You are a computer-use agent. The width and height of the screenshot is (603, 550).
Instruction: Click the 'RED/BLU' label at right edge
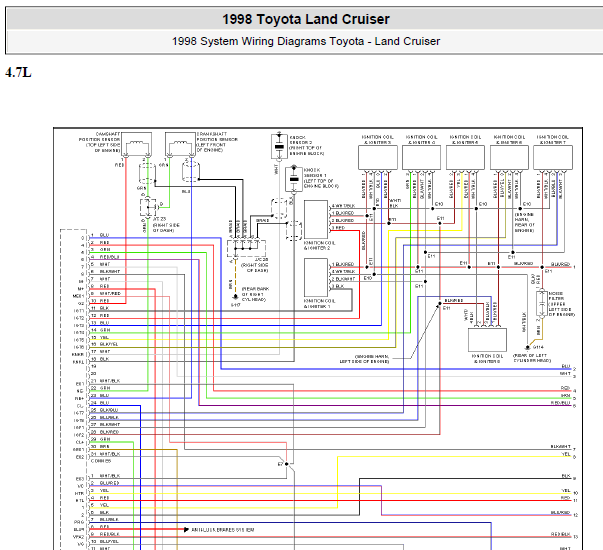(560, 403)
